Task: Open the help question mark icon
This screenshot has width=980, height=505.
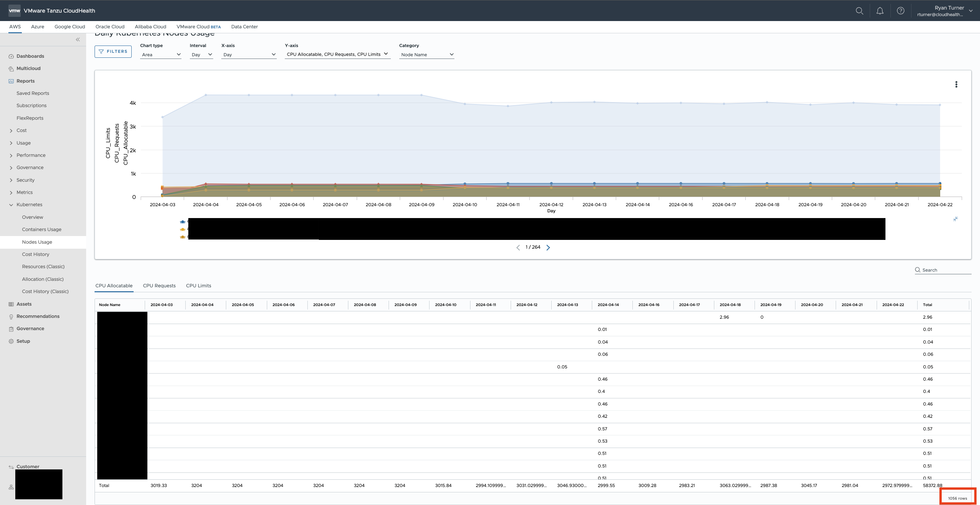Action: 901,11
